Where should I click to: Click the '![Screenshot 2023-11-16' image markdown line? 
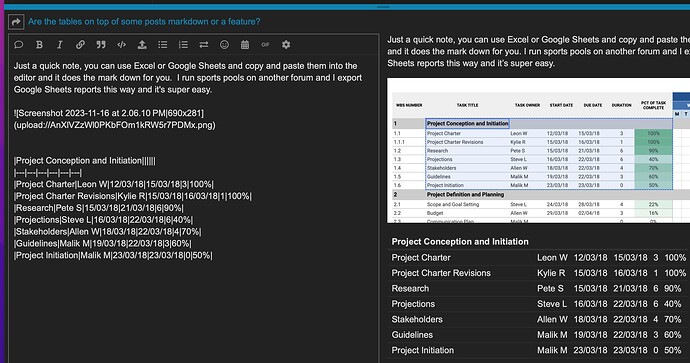tap(109, 113)
